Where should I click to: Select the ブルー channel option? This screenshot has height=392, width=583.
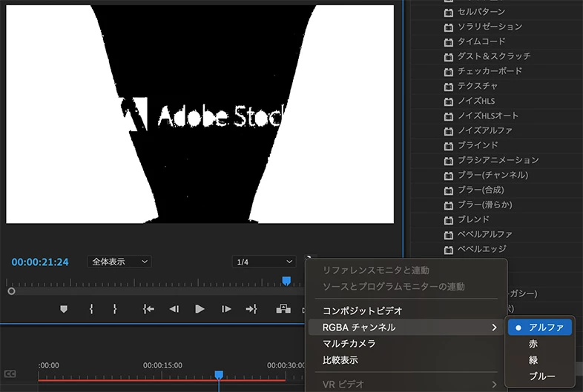coord(540,376)
